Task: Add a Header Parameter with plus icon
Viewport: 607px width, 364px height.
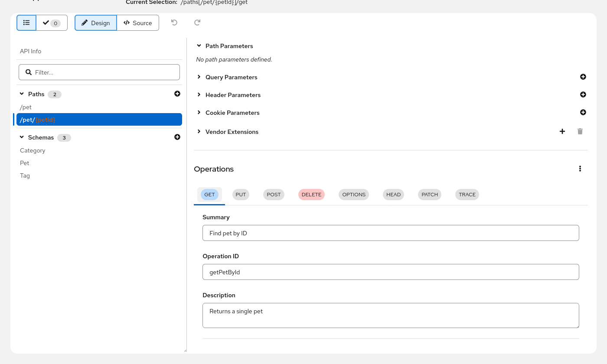Action: [x=583, y=94]
